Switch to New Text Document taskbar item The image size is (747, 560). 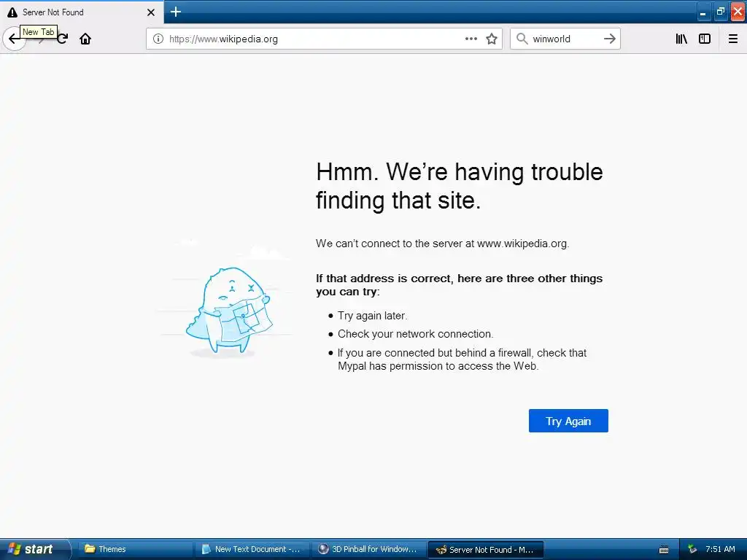pyautogui.click(x=252, y=549)
